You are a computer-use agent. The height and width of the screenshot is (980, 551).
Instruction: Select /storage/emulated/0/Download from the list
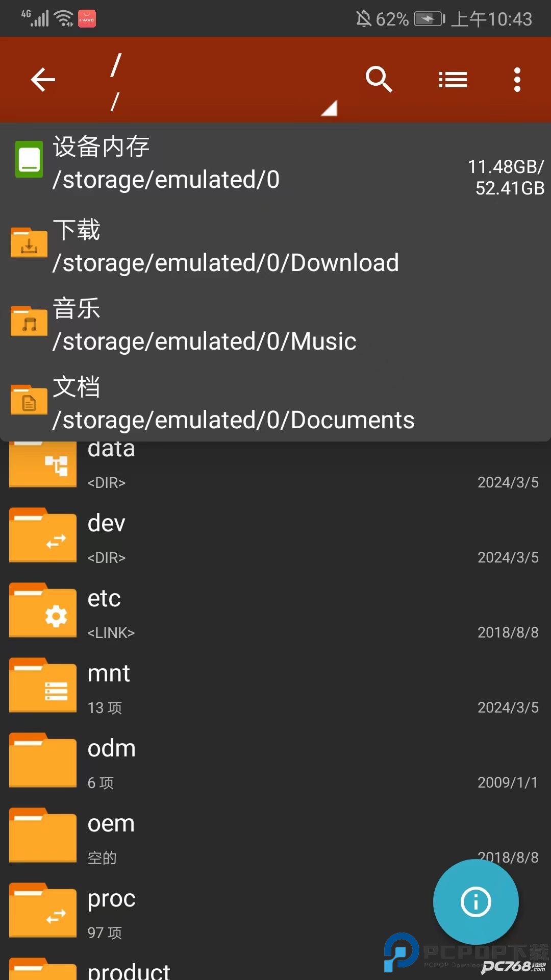(226, 263)
